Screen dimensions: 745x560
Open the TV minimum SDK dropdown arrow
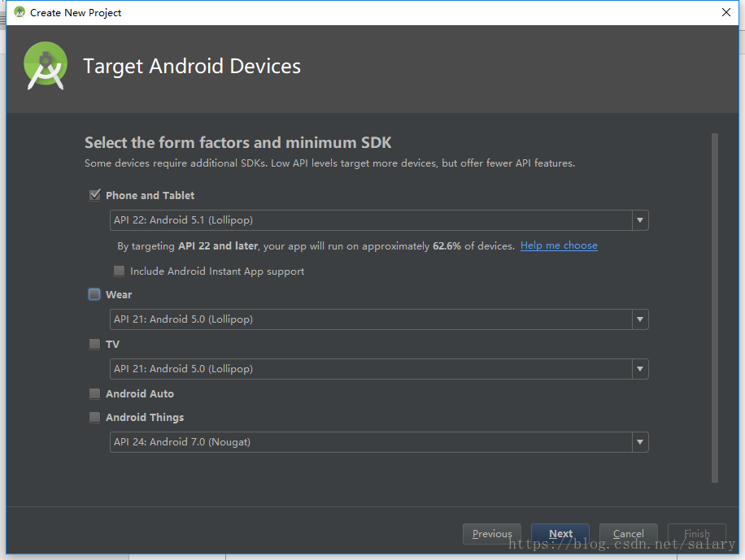[x=640, y=369]
